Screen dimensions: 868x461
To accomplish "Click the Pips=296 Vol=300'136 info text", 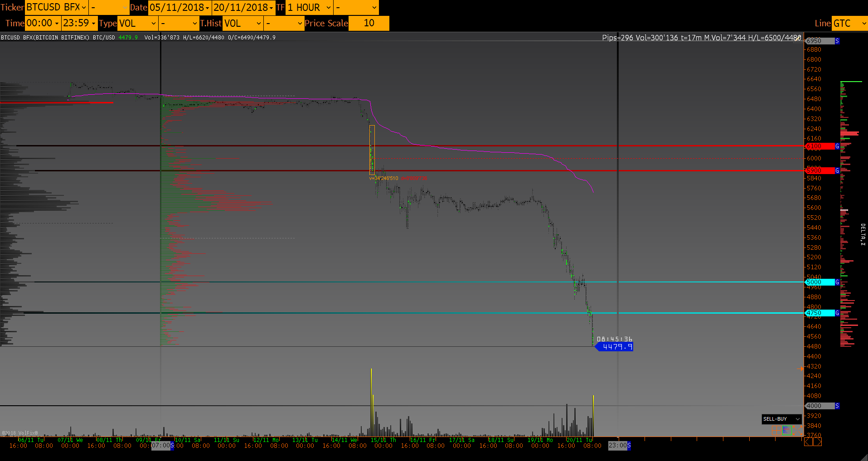I will (702, 38).
